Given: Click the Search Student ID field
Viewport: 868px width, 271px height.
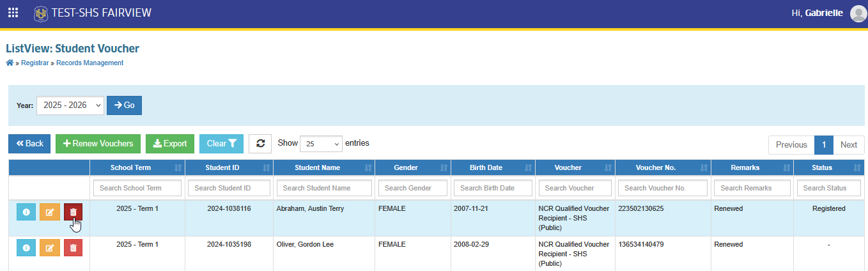Looking at the screenshot, I should tap(229, 188).
